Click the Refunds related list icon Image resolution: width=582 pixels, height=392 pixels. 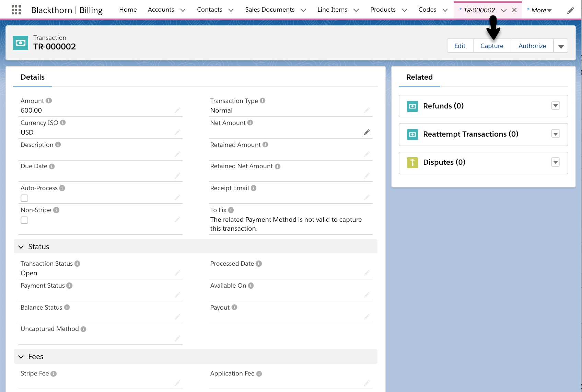pos(412,106)
